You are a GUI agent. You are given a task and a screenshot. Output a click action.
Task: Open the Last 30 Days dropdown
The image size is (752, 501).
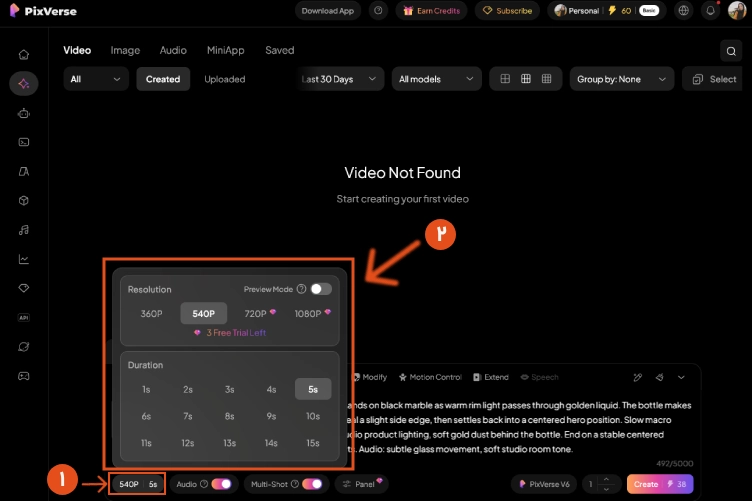coord(339,79)
